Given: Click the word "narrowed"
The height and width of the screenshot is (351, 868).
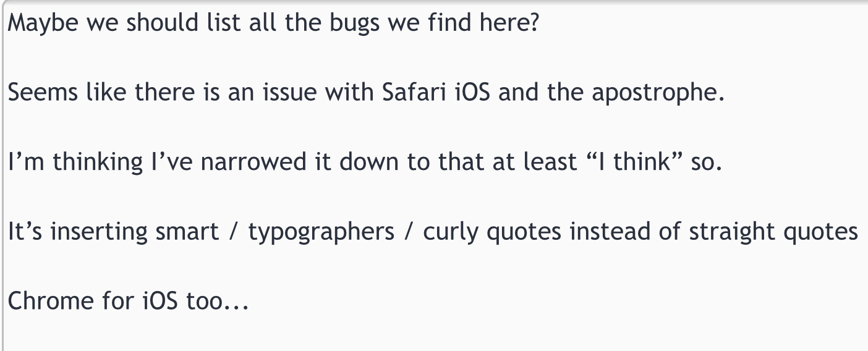Looking at the screenshot, I should pos(253,162).
